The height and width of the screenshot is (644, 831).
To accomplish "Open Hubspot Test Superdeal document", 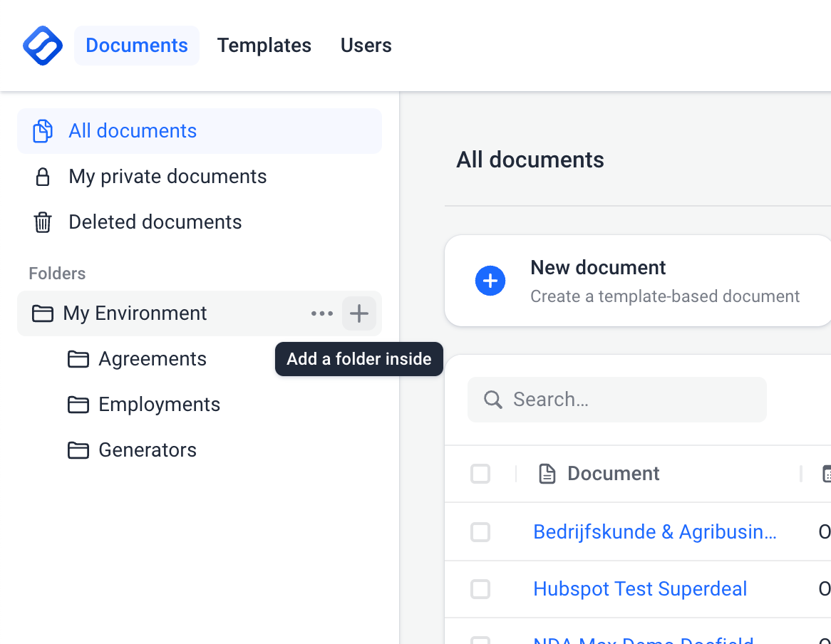I will tap(640, 589).
